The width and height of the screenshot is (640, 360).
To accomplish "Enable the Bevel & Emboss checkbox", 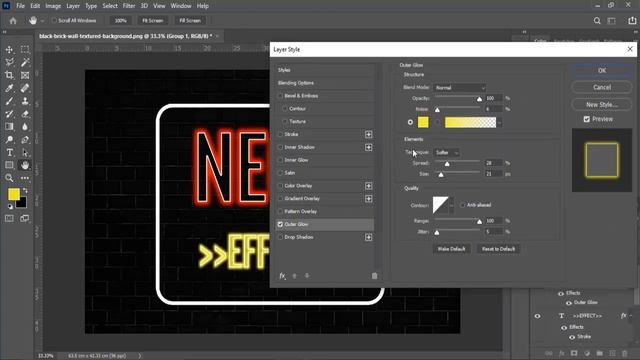I will [280, 96].
